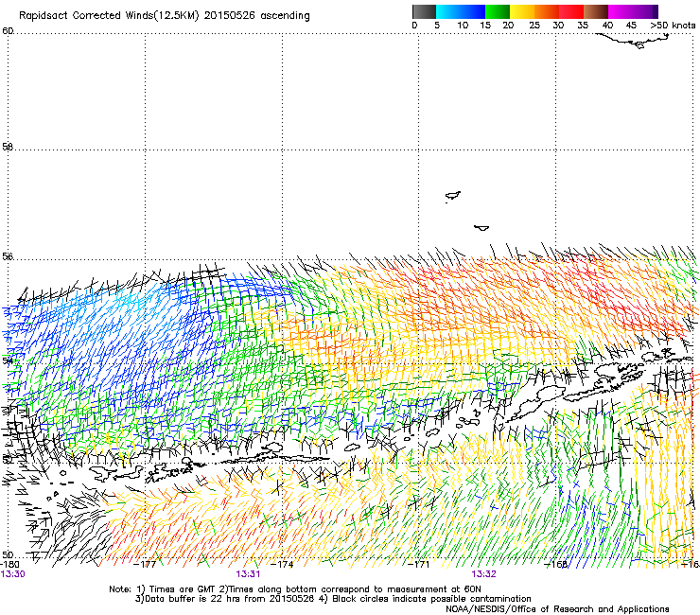Pick the red 30–35 knots legend swatch
Image resolution: width=700 pixels, height=615 pixels.
pos(571,11)
